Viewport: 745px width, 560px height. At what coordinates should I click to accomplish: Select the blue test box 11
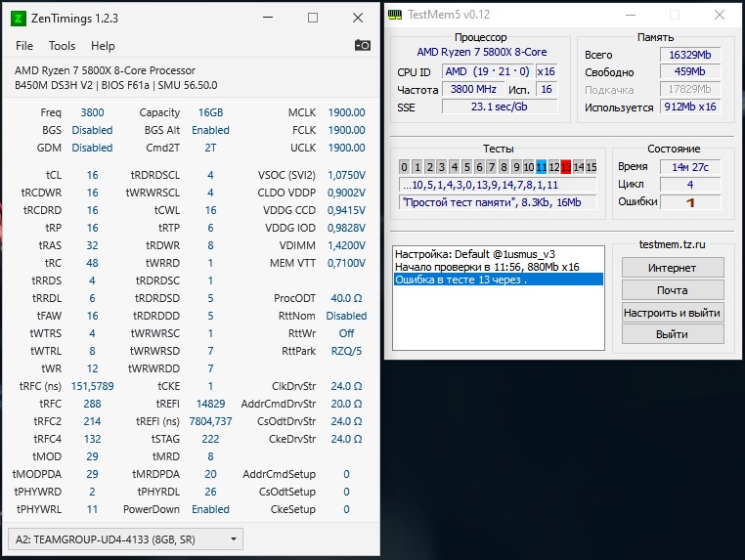[541, 167]
